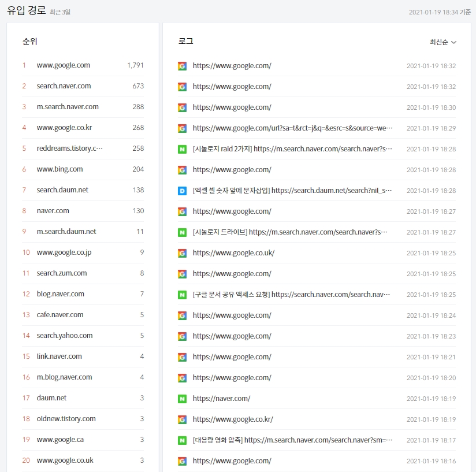Click the 순위 panel heading
The image size is (476, 472).
30,42
